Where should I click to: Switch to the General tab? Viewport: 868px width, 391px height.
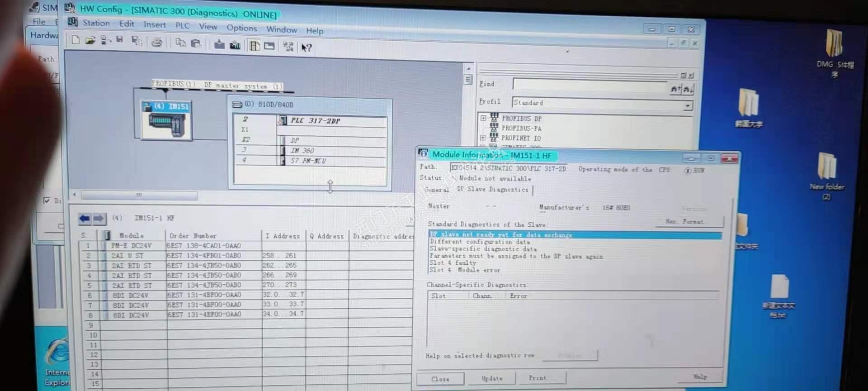click(x=437, y=190)
